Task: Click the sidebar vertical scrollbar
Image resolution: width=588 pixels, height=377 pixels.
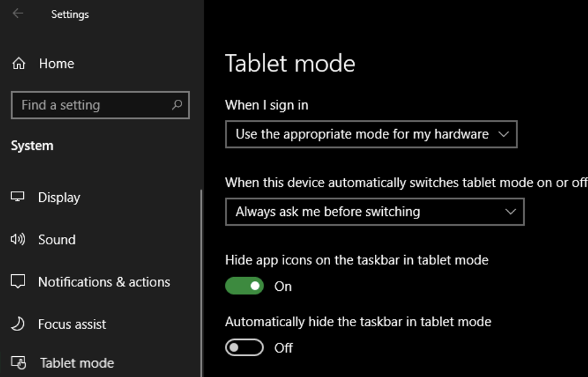Action: click(x=202, y=283)
